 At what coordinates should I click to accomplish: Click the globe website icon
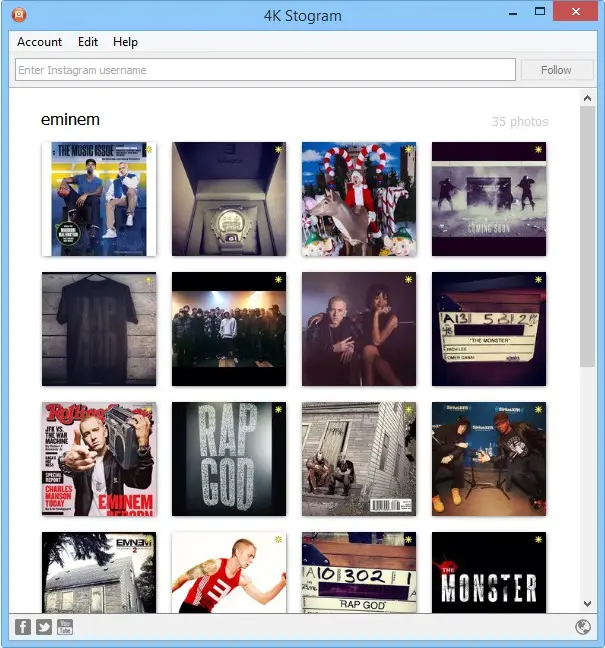[x=583, y=627]
